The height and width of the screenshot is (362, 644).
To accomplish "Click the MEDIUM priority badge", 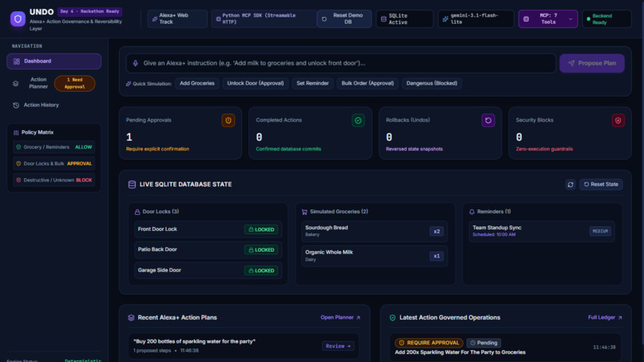I will click(600, 231).
